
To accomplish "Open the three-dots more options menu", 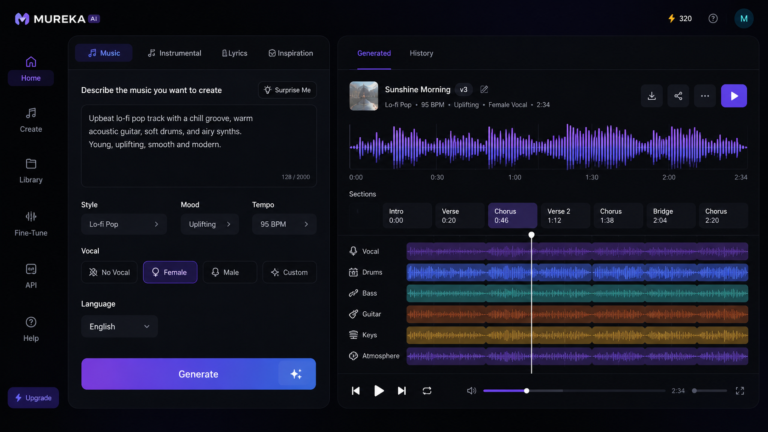I will pyautogui.click(x=705, y=96).
